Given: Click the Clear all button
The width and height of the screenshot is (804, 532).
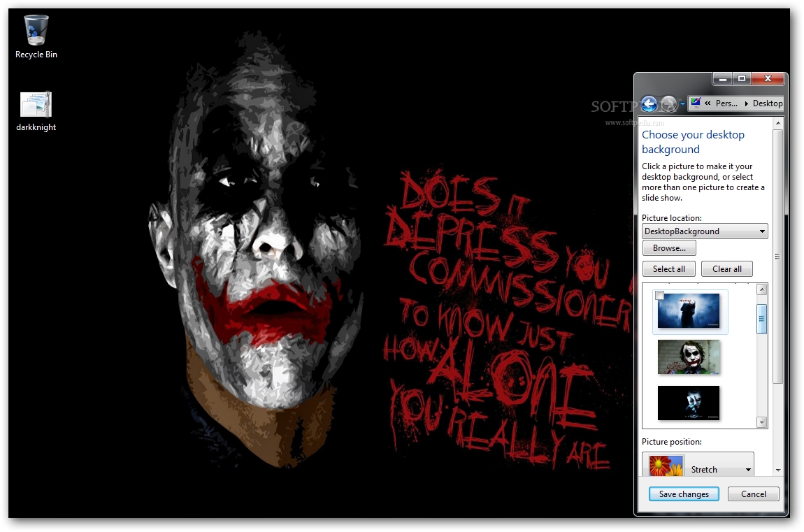Looking at the screenshot, I should point(726,269).
